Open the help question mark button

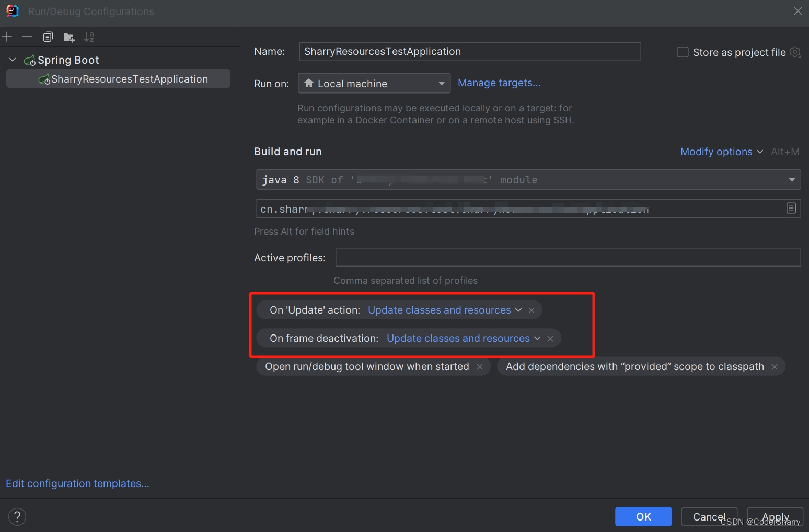[x=17, y=516]
